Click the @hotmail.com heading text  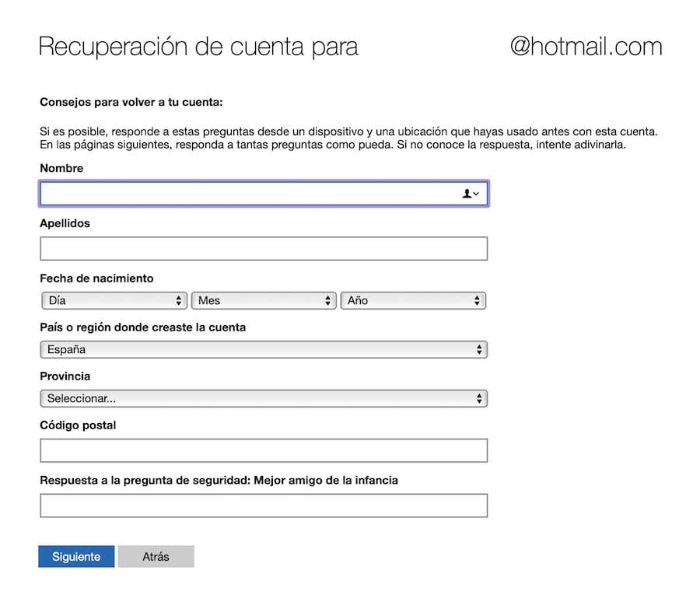586,47
